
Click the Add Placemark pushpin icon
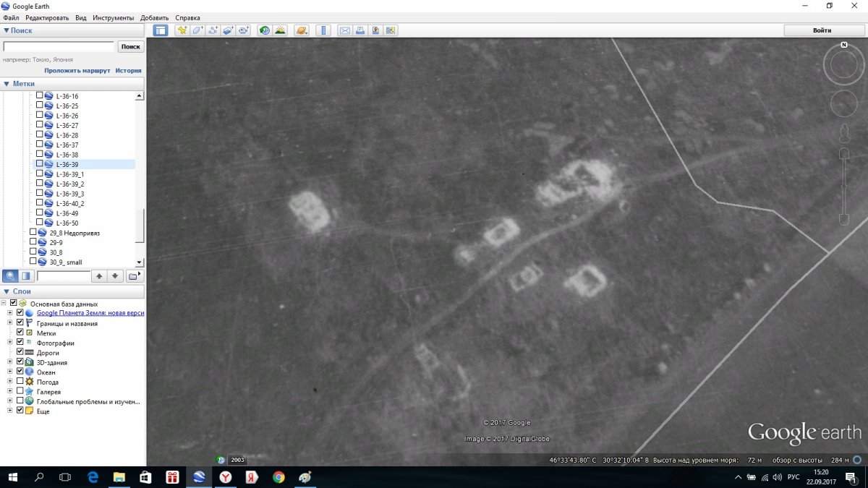182,30
